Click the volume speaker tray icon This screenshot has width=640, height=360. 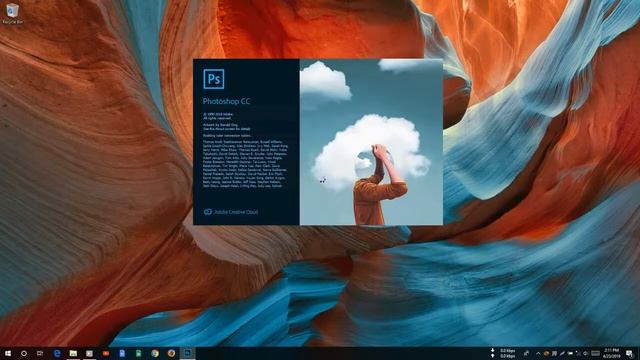[586, 353]
